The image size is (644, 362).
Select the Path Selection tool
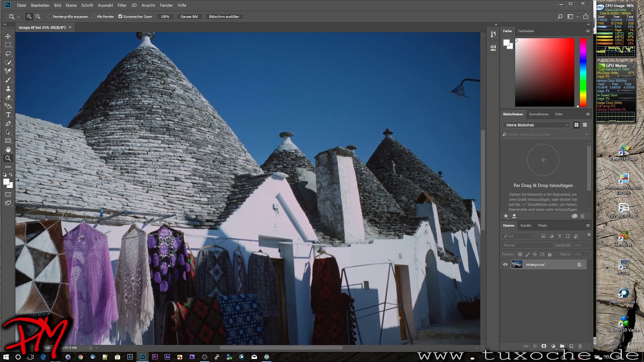pos(8,132)
